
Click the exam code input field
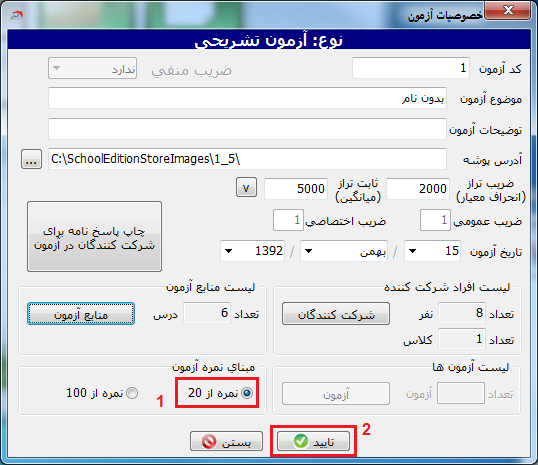(411, 68)
